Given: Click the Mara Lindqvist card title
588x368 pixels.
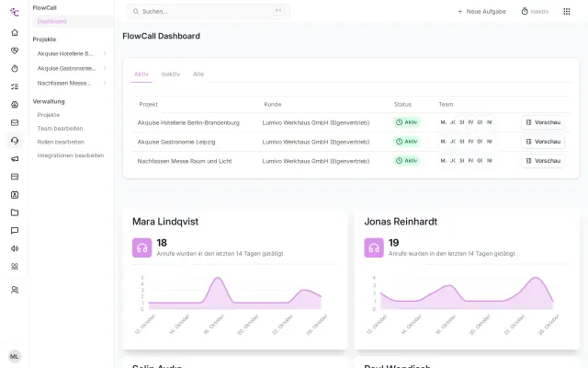Looking at the screenshot, I should (165, 222).
